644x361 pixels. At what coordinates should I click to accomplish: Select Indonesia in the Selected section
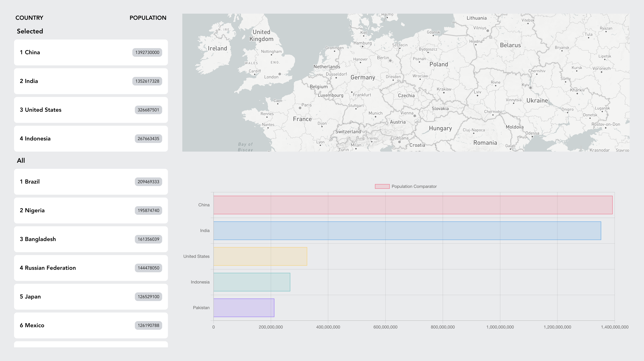tap(91, 139)
